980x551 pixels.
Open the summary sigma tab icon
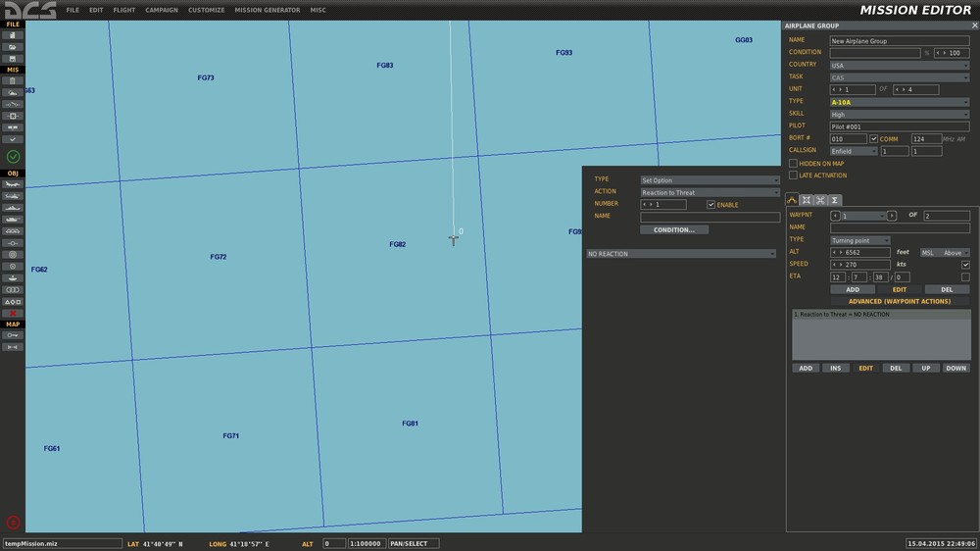[x=834, y=200]
